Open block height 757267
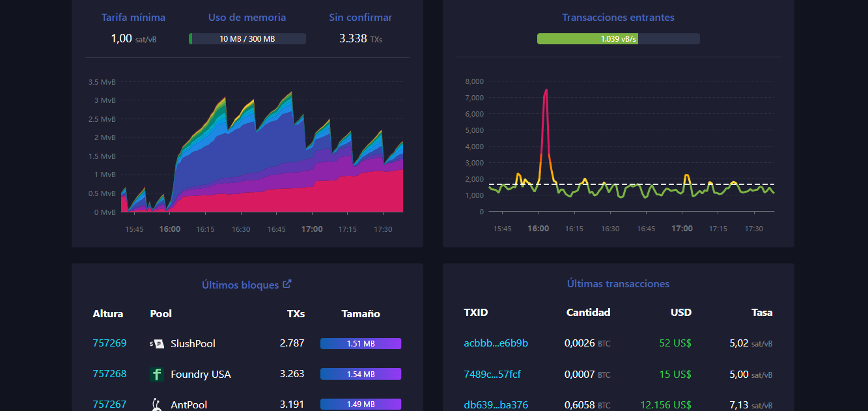 (x=109, y=404)
